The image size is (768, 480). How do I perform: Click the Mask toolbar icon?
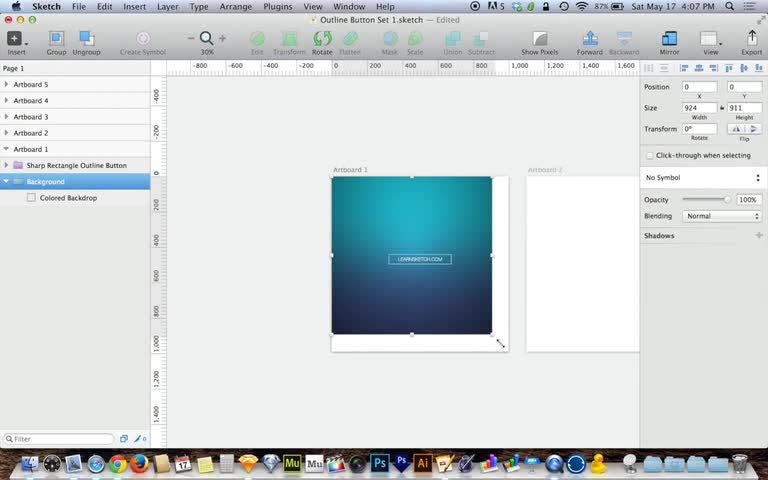coord(390,38)
